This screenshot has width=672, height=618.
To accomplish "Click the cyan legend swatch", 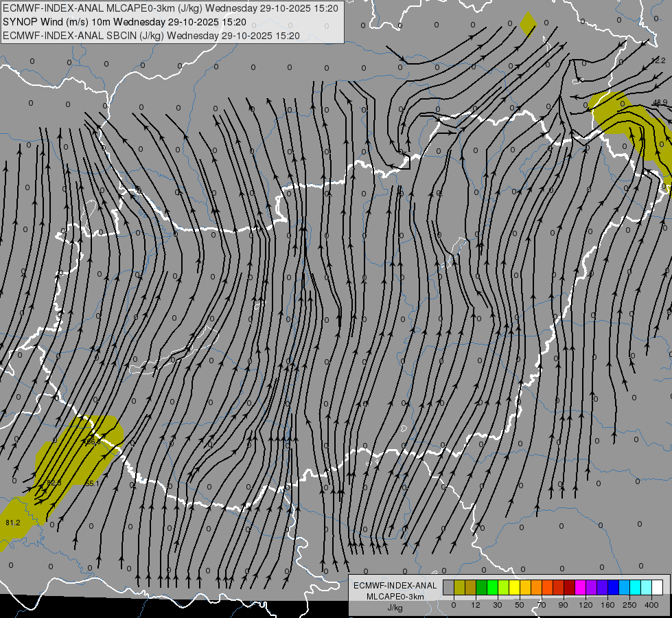I will pyautogui.click(x=636, y=587).
